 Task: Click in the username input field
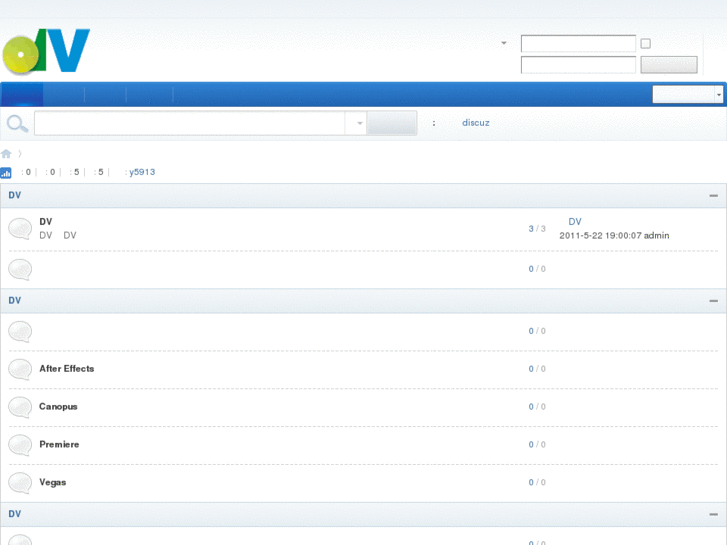coord(578,44)
